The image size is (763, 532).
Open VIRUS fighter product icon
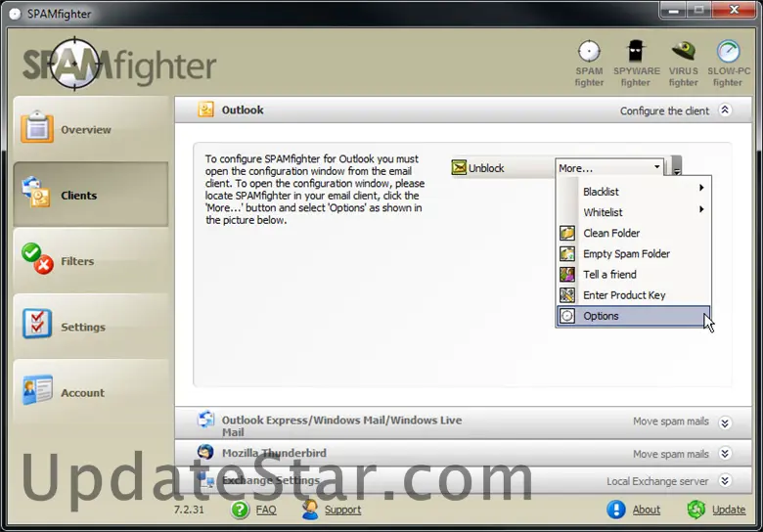(x=683, y=64)
